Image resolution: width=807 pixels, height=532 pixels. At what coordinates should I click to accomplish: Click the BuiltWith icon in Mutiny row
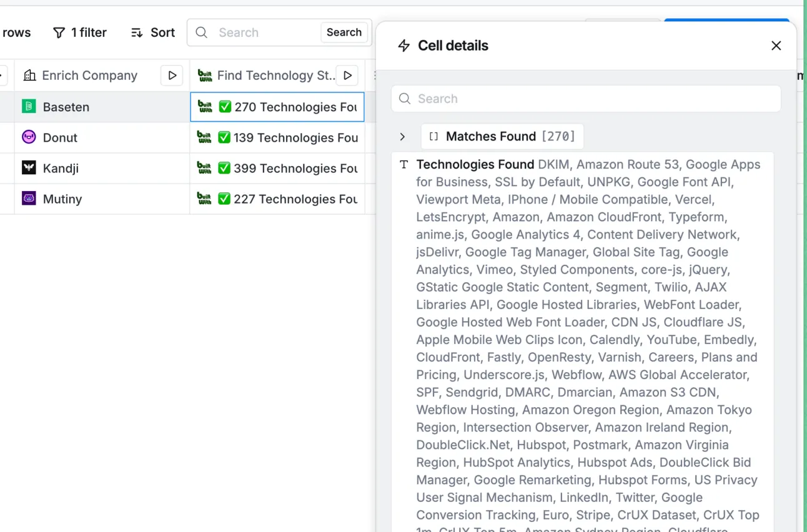click(x=204, y=199)
